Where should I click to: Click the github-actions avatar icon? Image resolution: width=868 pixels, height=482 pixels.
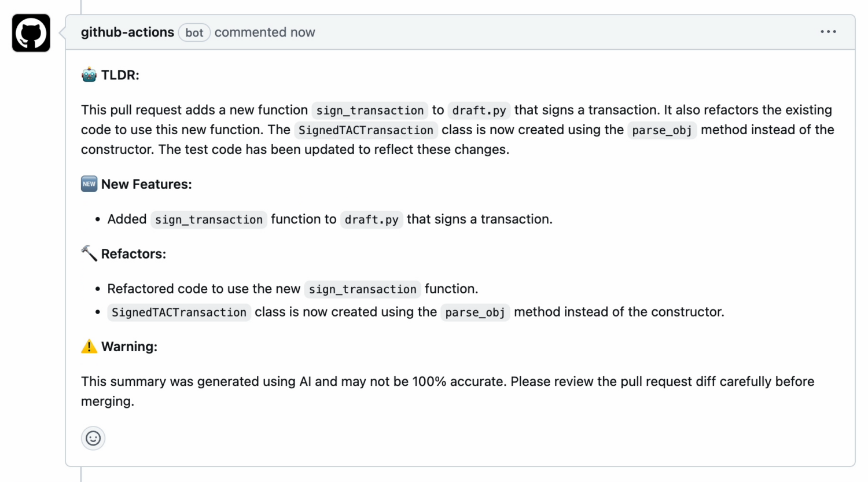click(x=31, y=33)
